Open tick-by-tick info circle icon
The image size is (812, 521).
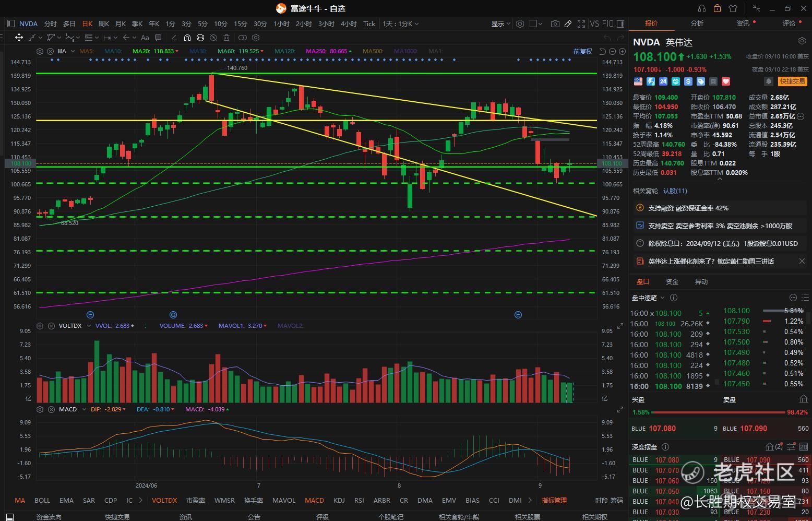click(x=674, y=298)
